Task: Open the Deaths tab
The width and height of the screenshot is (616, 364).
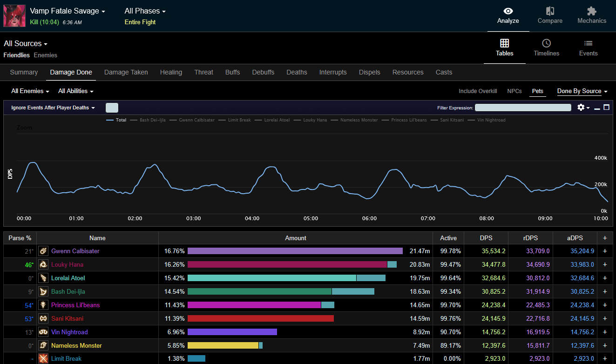Action: point(297,72)
